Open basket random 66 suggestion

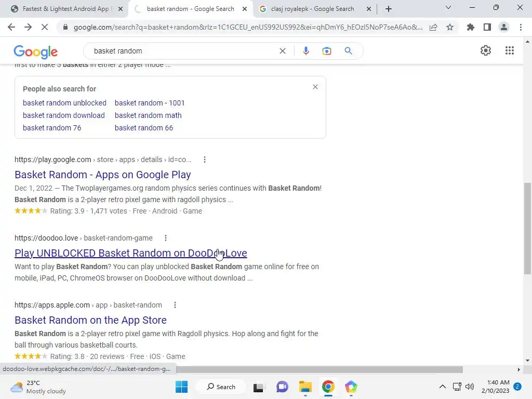pos(144,128)
